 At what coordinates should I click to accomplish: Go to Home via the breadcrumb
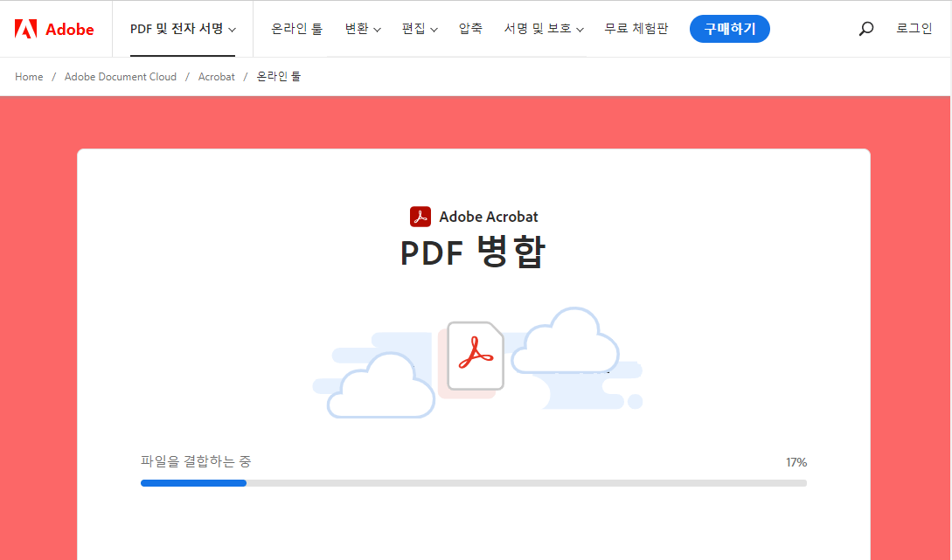[x=28, y=76]
